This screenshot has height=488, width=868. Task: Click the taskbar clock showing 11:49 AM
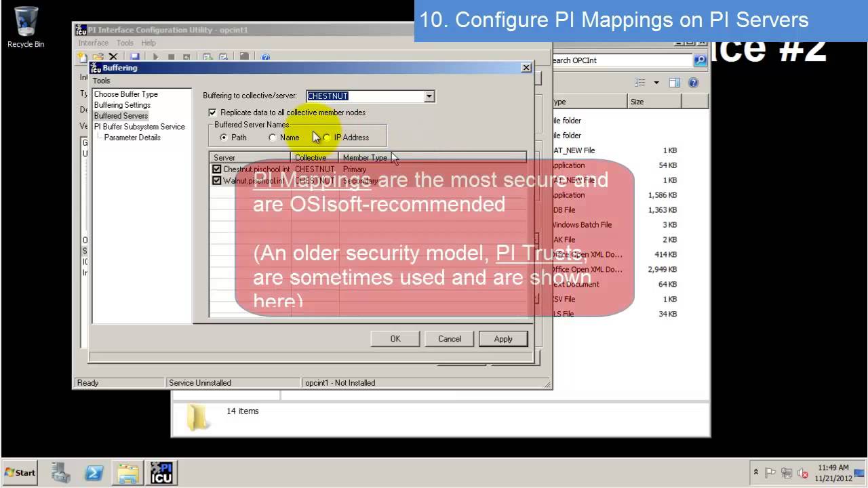pos(833,472)
